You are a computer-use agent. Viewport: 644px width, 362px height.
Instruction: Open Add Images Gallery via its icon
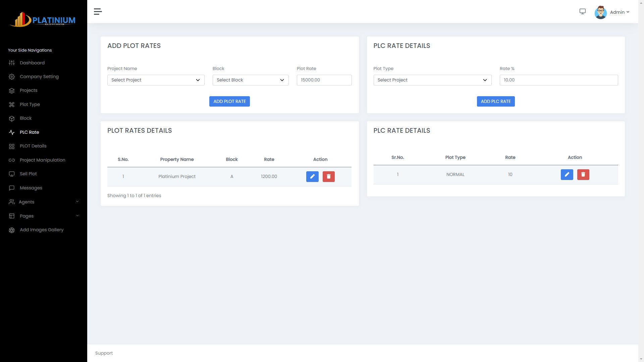click(x=12, y=230)
